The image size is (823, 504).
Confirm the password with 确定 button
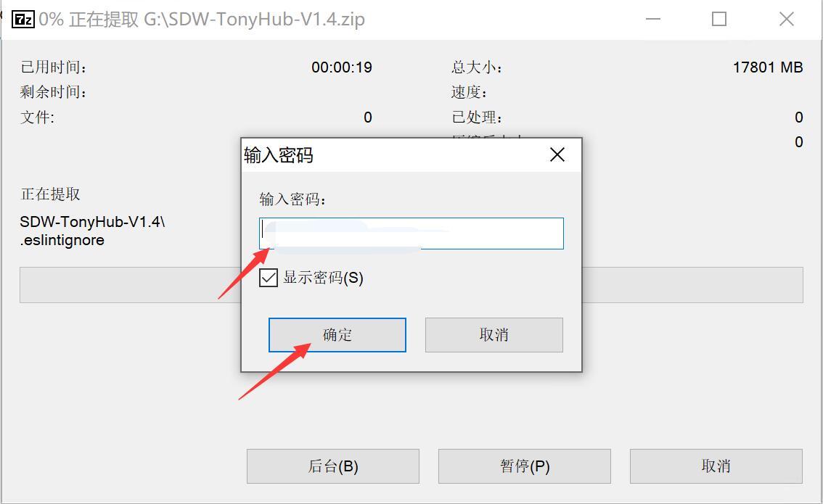[x=337, y=334]
